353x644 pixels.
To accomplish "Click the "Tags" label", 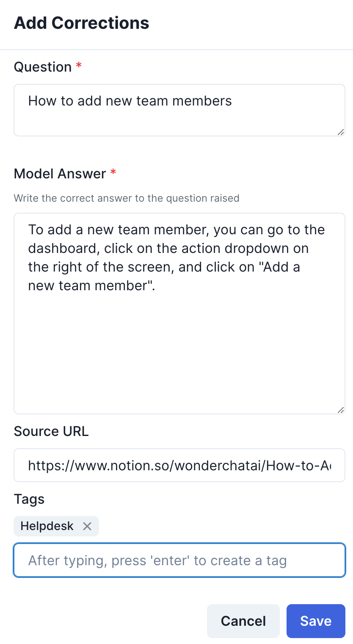I will (29, 499).
